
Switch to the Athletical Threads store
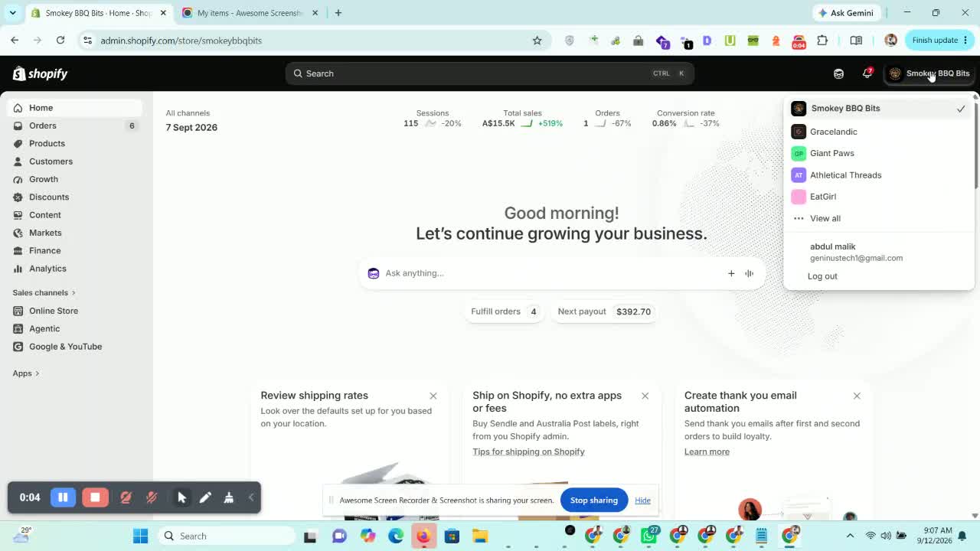[x=878, y=175]
